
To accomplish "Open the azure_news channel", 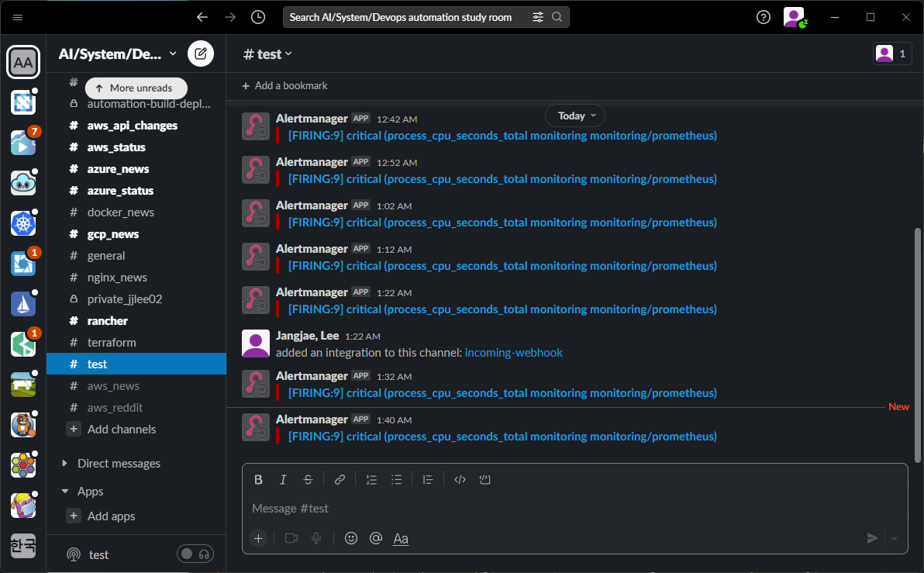I will (x=118, y=169).
